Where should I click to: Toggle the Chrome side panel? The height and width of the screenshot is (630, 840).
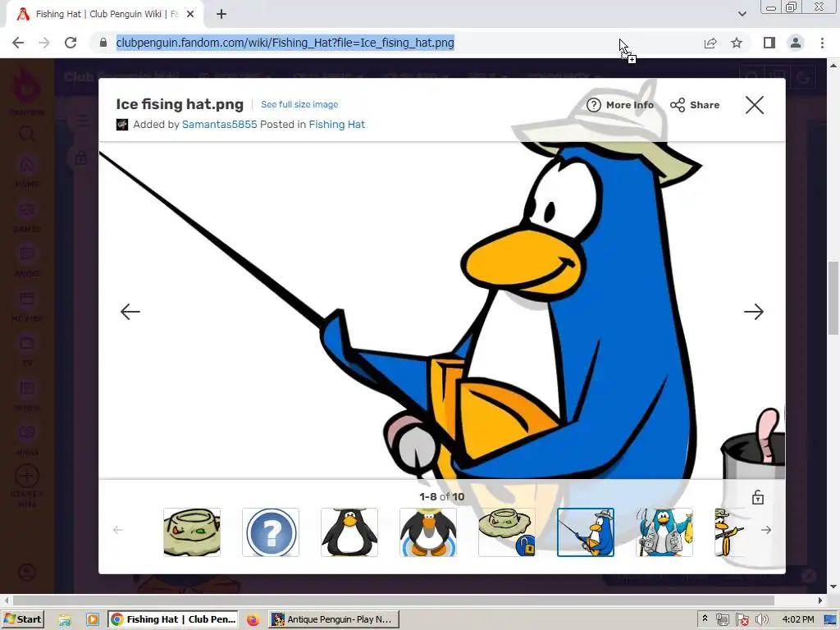(x=769, y=43)
